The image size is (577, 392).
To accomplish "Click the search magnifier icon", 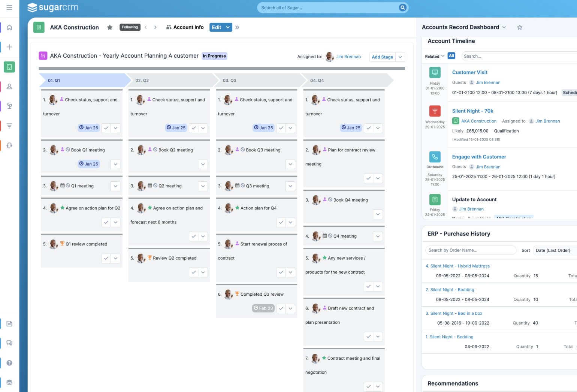I will [402, 7].
